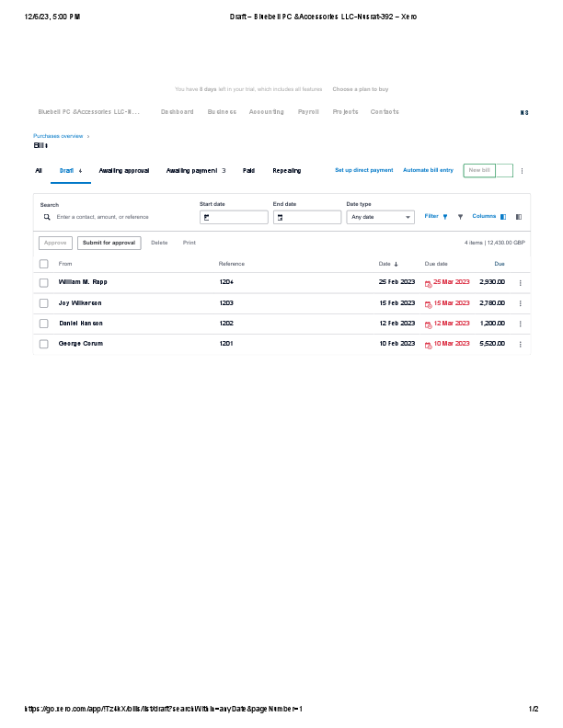Open the Joy Wilkerson bill
This screenshot has width=563, height=728.
(x=80, y=302)
